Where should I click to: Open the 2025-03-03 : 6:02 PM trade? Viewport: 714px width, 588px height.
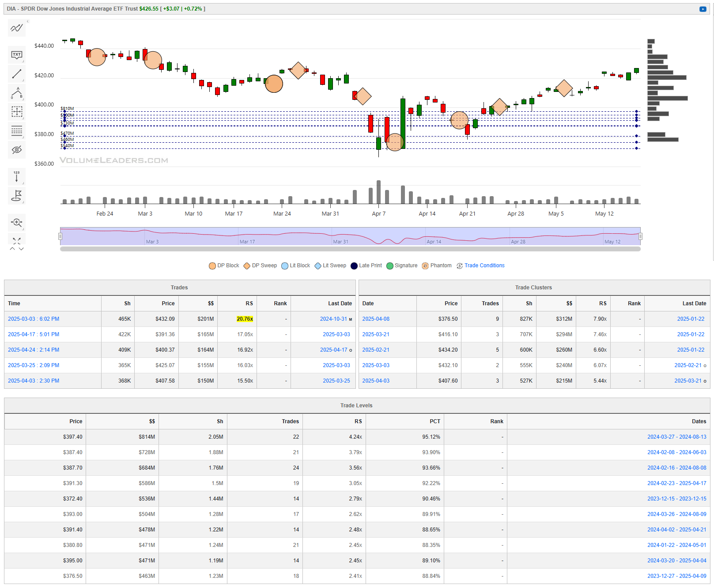coord(34,319)
